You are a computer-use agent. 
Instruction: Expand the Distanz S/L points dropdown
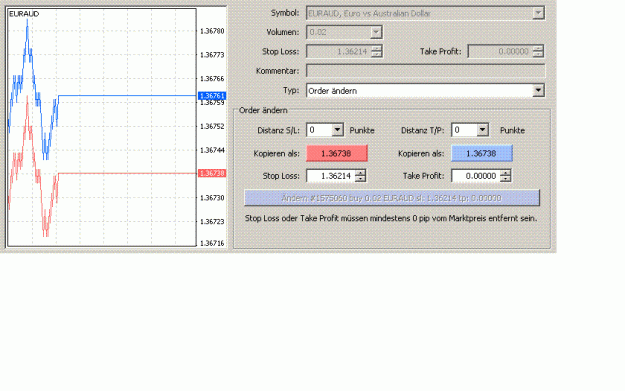click(x=337, y=130)
